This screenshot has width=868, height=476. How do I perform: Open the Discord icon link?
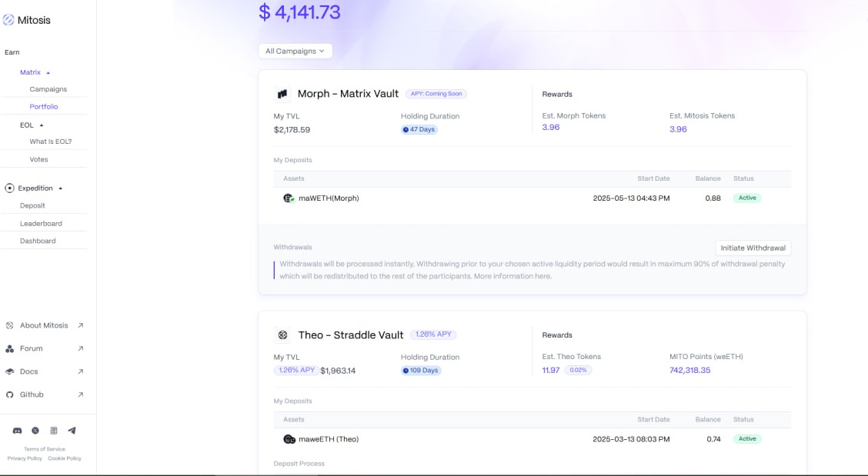(17, 431)
